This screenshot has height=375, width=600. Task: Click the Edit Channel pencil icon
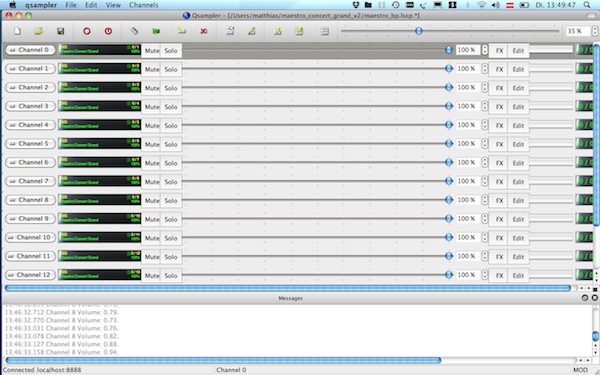pos(251,31)
